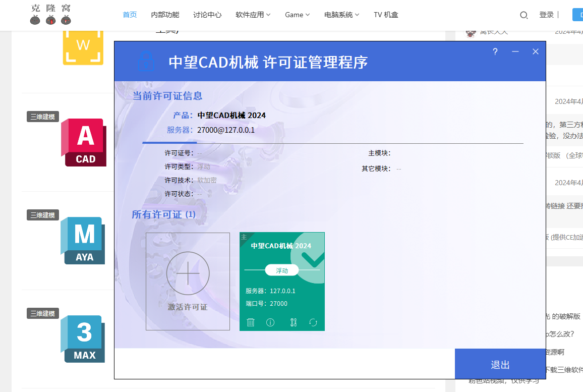Click the 三维建模 tag above Maya icon

click(x=43, y=215)
